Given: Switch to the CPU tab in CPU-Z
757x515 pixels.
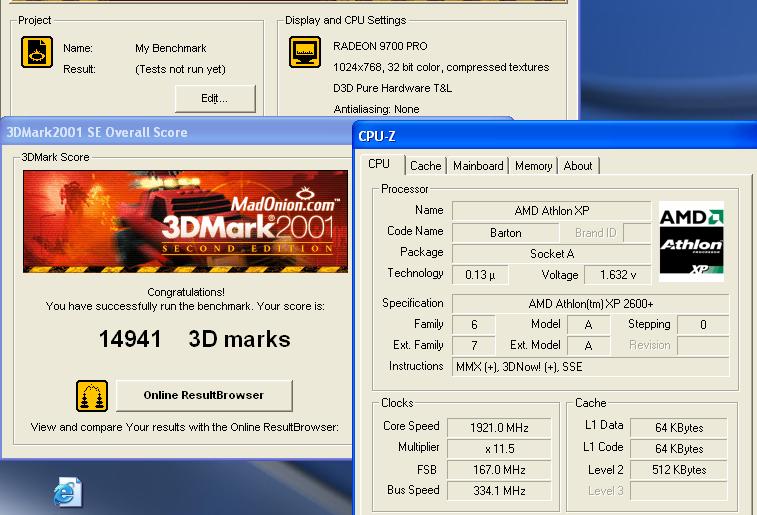Looking at the screenshot, I should [379, 164].
